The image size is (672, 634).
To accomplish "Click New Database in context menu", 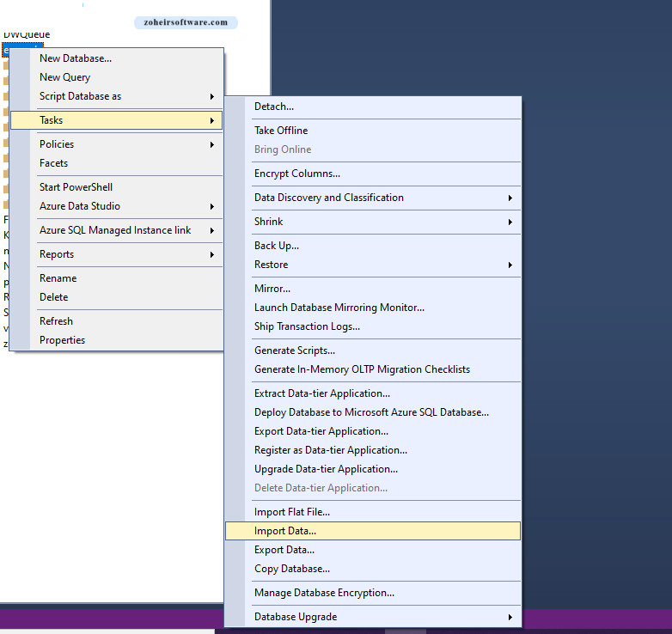I will [x=76, y=58].
